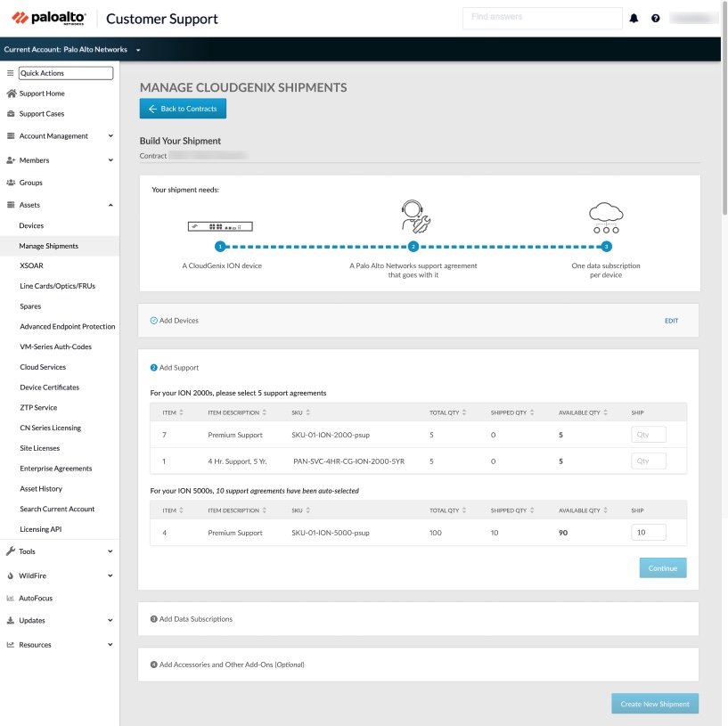Open Spares in the sidebar
The width and height of the screenshot is (728, 726).
click(30, 306)
